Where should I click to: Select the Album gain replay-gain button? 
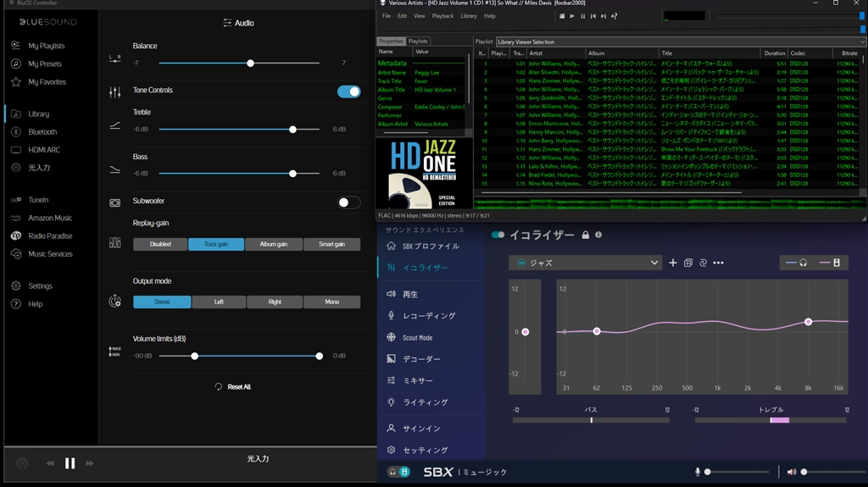click(274, 244)
